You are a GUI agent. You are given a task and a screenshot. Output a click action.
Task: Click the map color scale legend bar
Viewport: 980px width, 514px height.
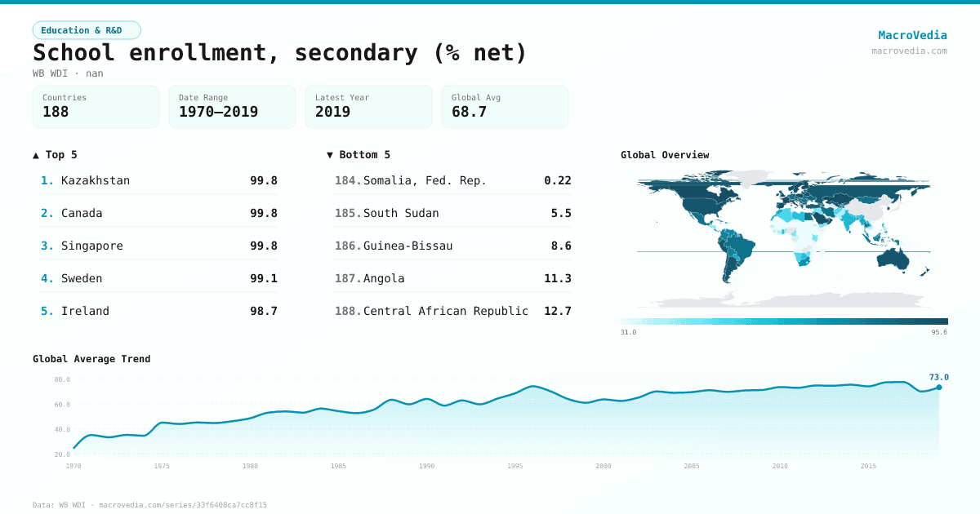pyautogui.click(x=784, y=321)
